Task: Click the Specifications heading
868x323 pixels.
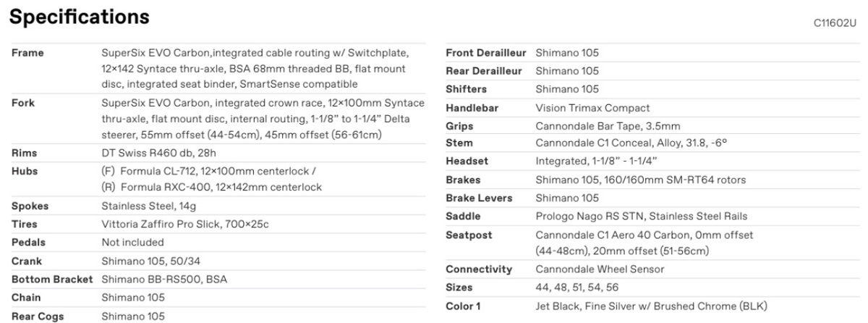Action: click(x=80, y=16)
